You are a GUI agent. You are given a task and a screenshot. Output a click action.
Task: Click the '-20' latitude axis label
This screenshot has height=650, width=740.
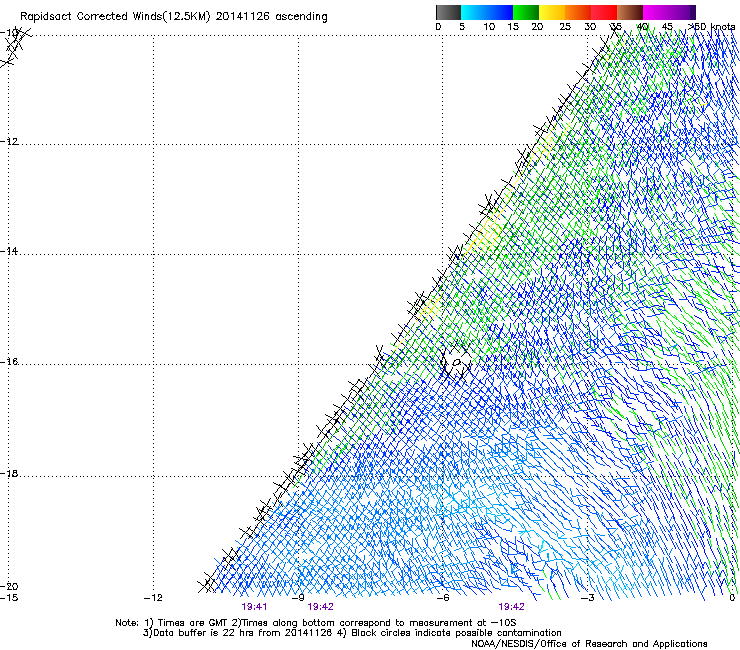[x=9, y=587]
